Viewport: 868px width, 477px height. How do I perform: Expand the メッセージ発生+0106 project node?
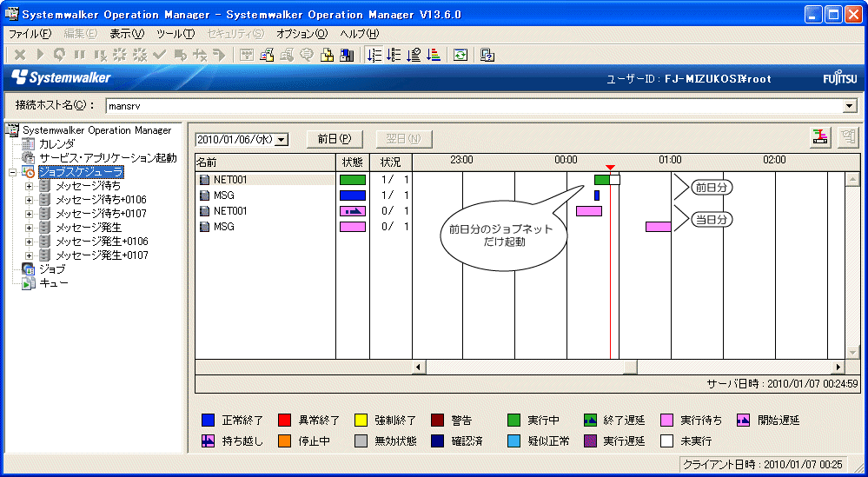(x=29, y=242)
